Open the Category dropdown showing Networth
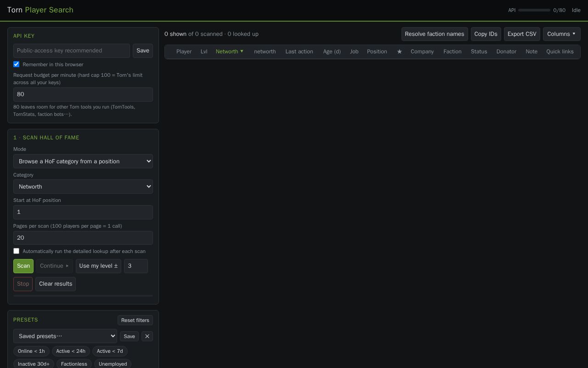This screenshot has width=588, height=368. [x=83, y=187]
